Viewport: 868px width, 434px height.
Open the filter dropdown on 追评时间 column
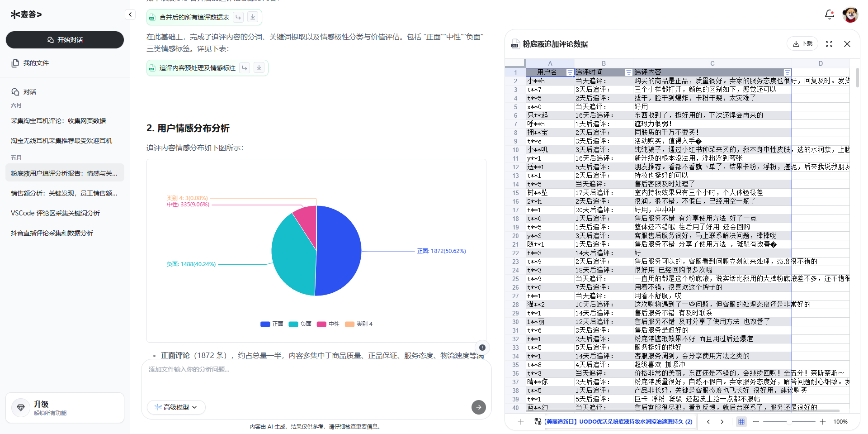pos(628,72)
